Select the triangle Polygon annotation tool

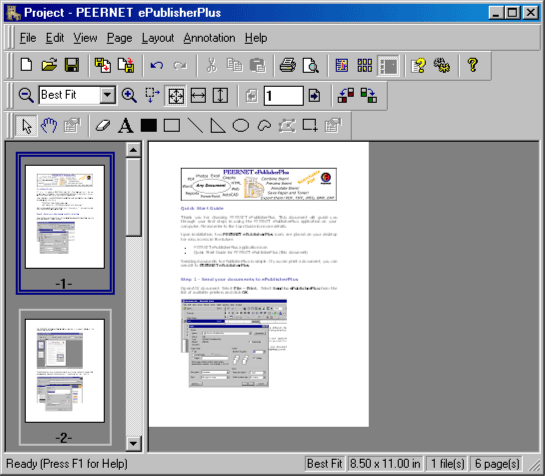(x=218, y=126)
